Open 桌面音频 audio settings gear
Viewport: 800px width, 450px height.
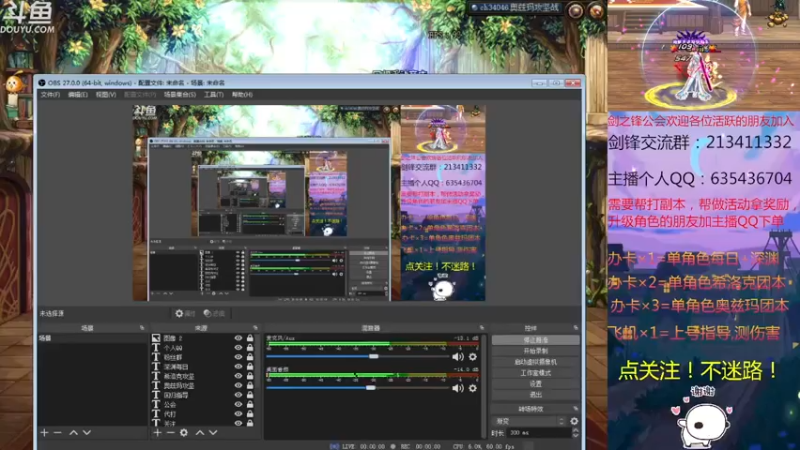point(473,388)
